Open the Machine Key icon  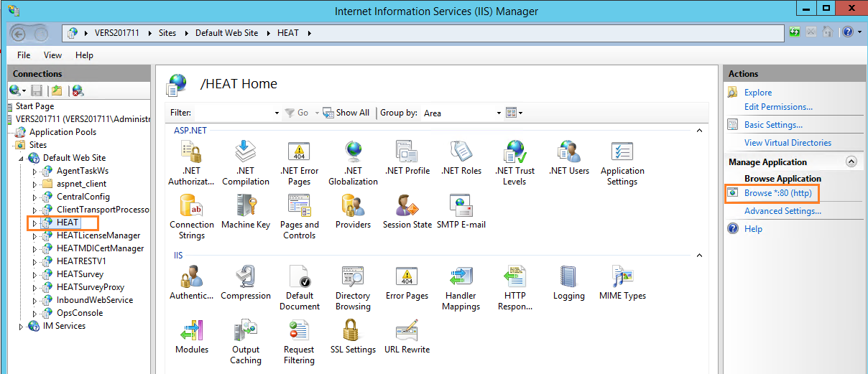click(246, 207)
